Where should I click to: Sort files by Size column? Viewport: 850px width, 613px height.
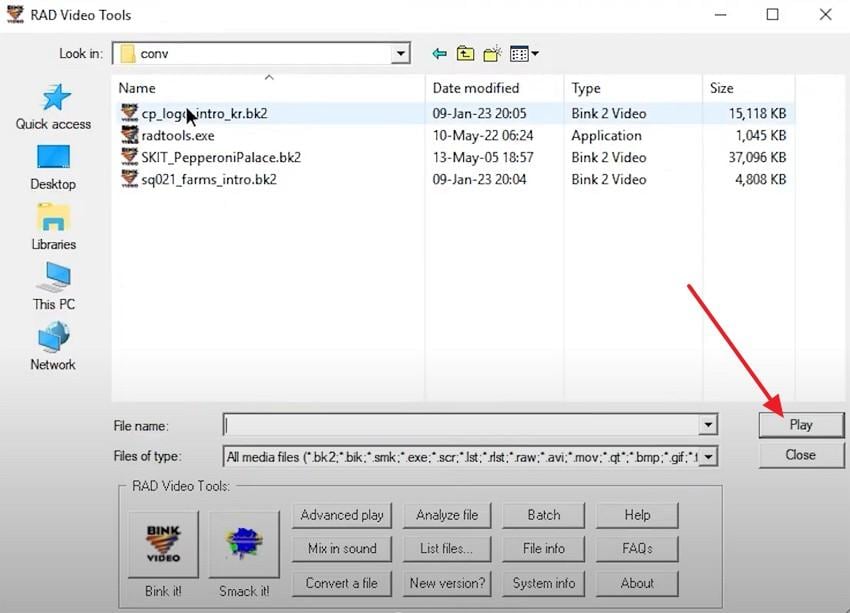[x=749, y=88]
